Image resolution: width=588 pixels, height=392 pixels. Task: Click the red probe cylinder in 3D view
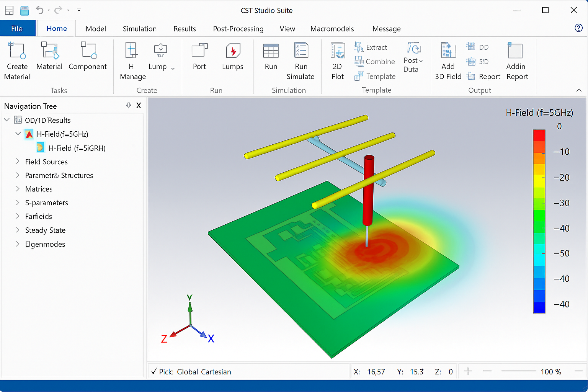[368, 190]
